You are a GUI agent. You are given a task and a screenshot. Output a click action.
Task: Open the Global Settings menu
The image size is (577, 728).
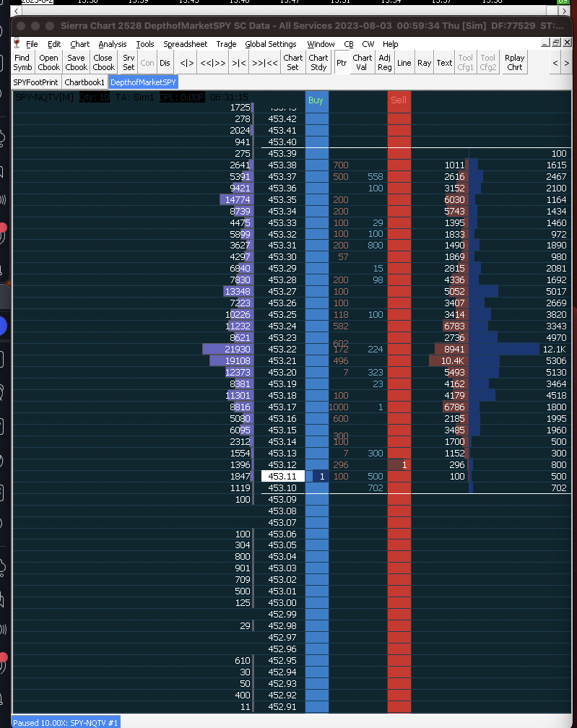coord(271,44)
